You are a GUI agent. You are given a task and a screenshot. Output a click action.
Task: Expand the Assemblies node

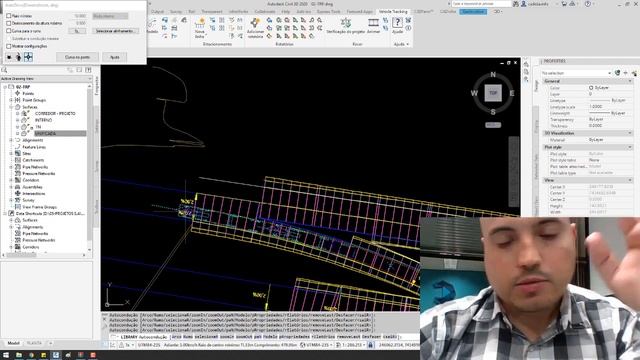point(11,187)
